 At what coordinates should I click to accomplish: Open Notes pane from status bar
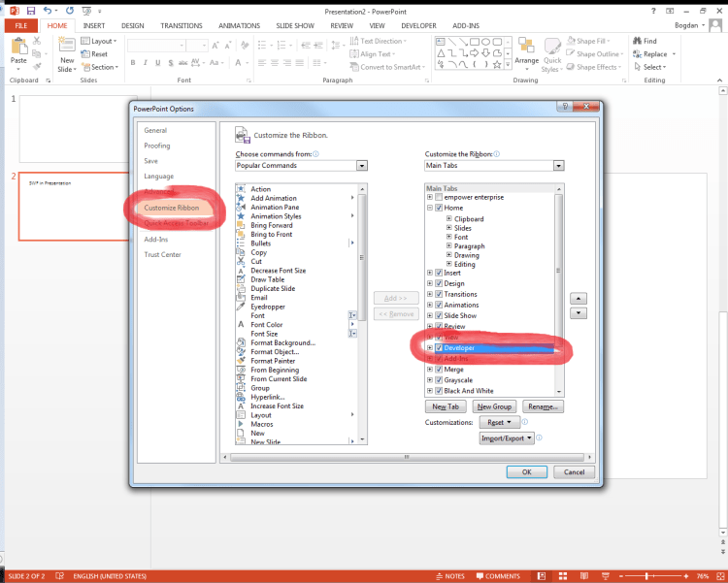[450, 576]
